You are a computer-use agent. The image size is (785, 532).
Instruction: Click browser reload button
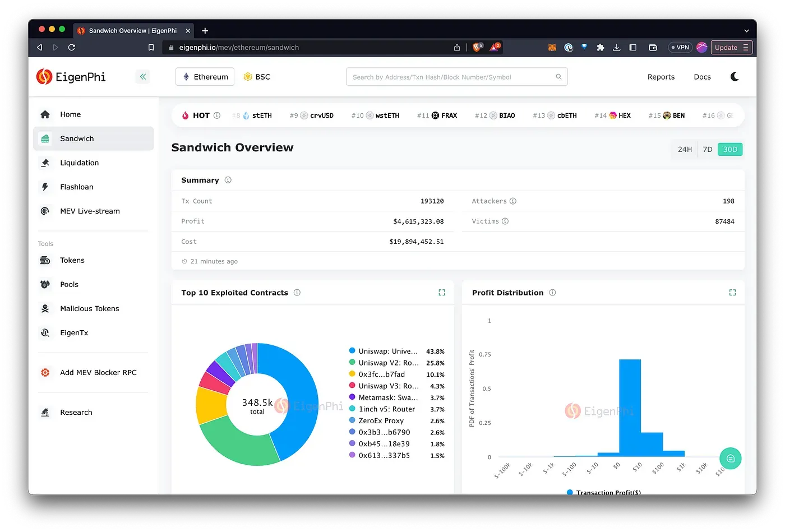click(72, 48)
